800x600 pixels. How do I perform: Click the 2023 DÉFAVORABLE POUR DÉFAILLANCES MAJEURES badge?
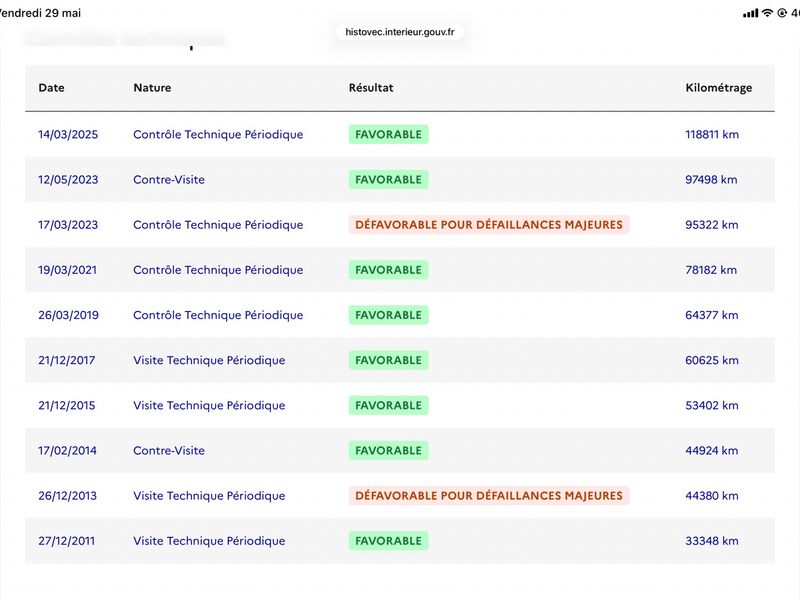click(x=489, y=225)
